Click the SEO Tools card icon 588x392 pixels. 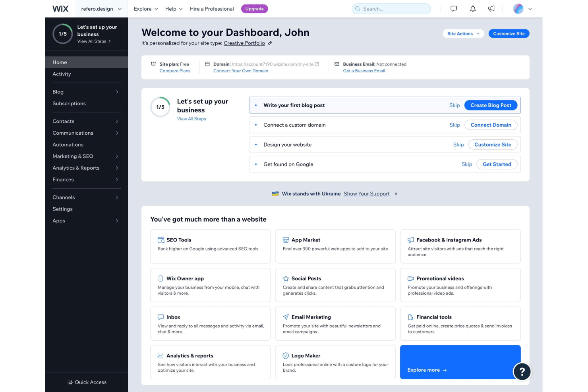coord(161,240)
